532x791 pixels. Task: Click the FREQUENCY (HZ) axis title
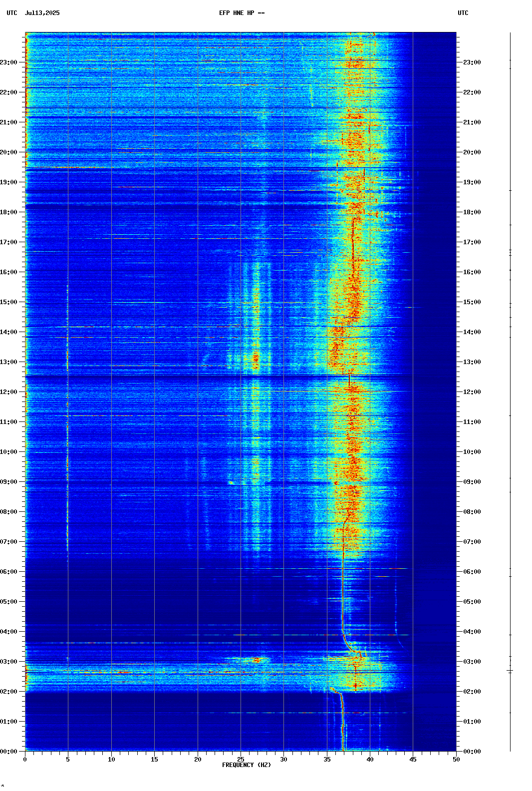[247, 765]
